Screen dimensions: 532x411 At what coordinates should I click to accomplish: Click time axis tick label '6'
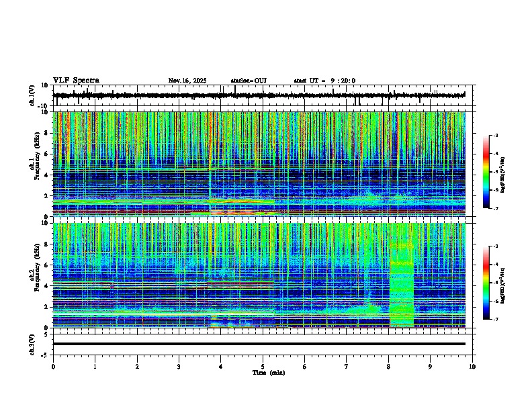[x=304, y=367]
